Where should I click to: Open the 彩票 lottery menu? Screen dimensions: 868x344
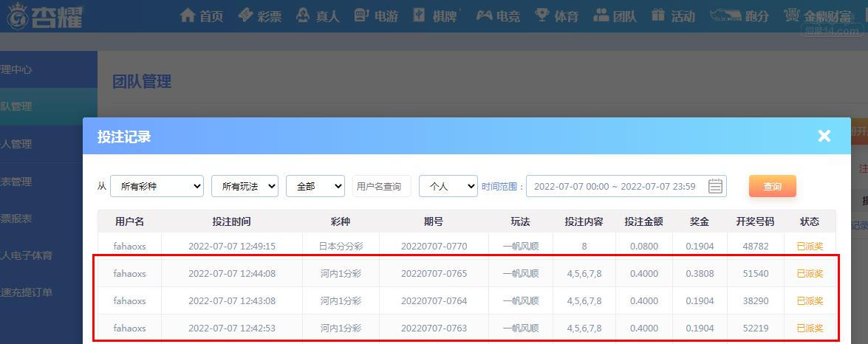(x=260, y=16)
